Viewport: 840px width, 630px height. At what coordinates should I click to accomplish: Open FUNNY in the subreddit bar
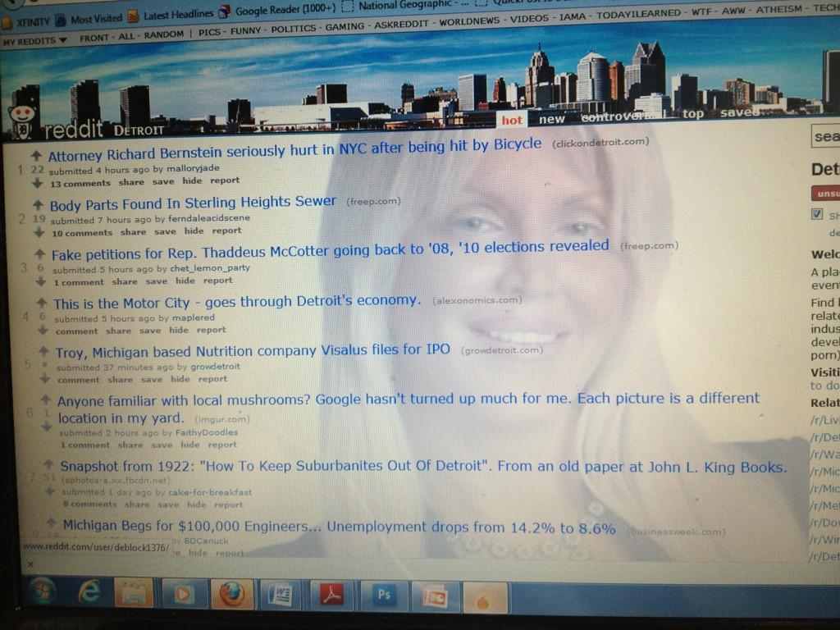245,30
